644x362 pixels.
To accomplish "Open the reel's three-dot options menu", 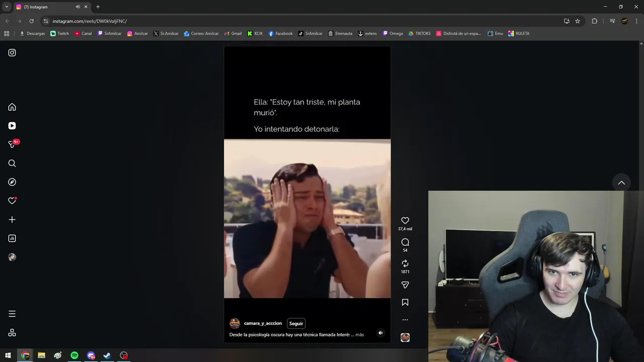I will [405, 320].
